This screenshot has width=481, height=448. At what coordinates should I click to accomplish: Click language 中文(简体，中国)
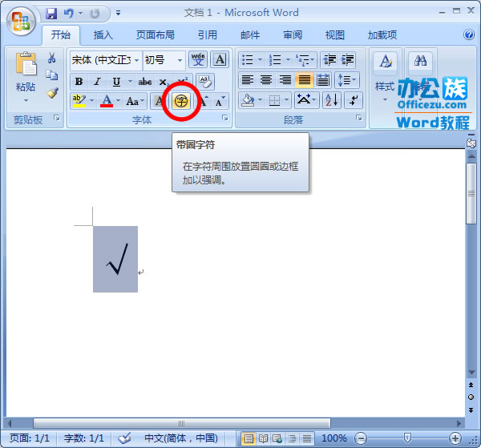point(181,438)
